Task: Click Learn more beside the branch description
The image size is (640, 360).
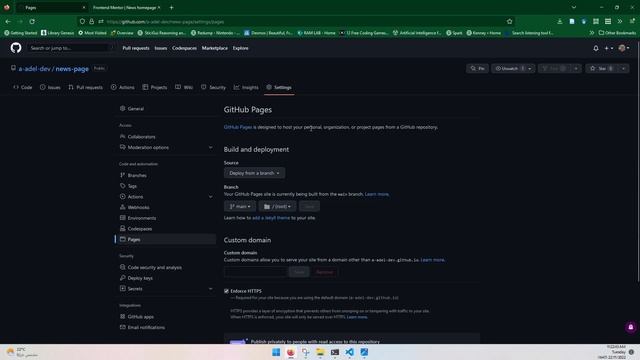Action: click(377, 194)
